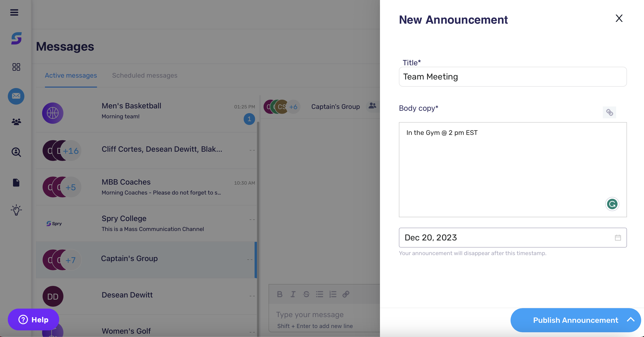This screenshot has height=337, width=644.
Task: Select the Active messages tab
Action: coord(71,75)
